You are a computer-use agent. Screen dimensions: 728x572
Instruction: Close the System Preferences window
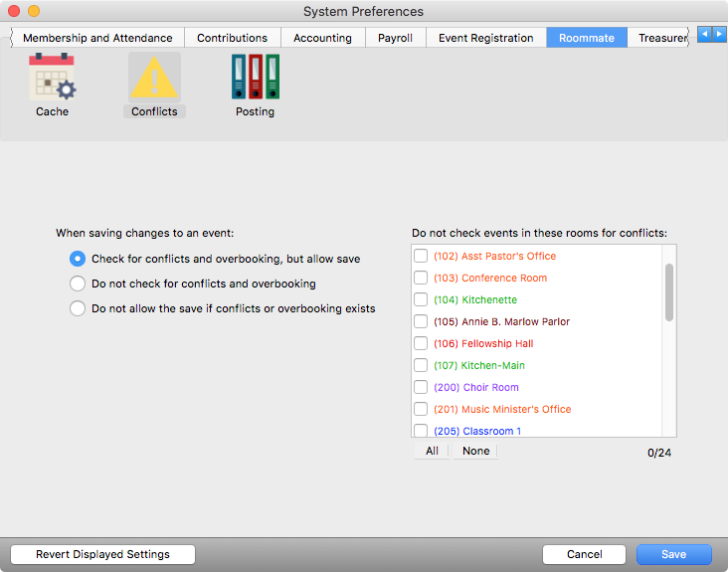pyautogui.click(x=14, y=11)
